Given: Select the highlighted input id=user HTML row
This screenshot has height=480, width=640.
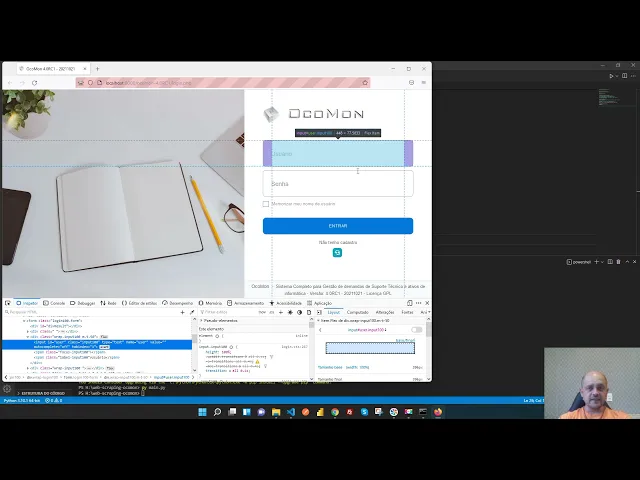Looking at the screenshot, I should tap(97, 344).
